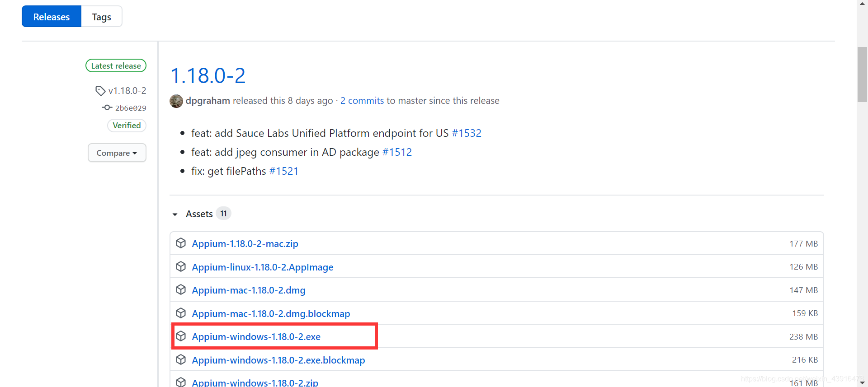Open pull request #1521
868x387 pixels.
point(284,171)
